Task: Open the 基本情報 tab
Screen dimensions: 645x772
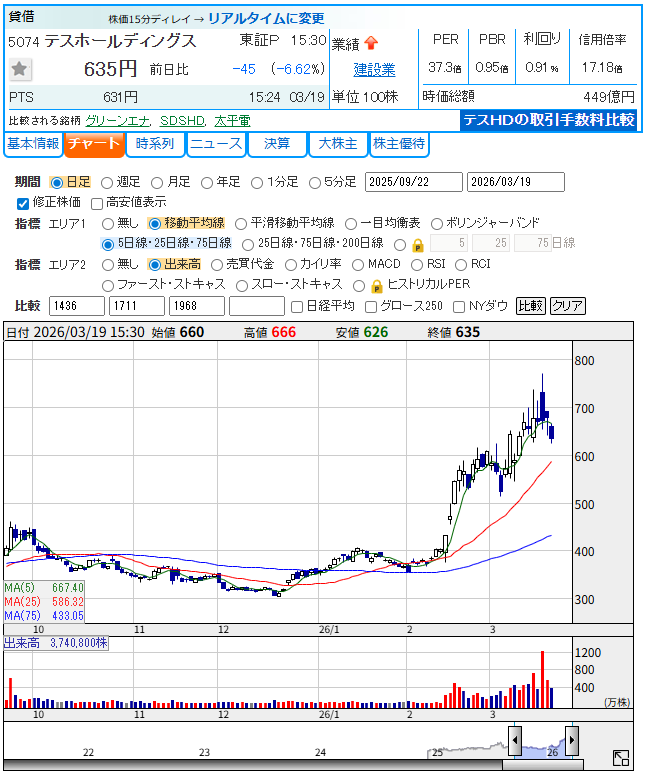Action: click(x=33, y=144)
